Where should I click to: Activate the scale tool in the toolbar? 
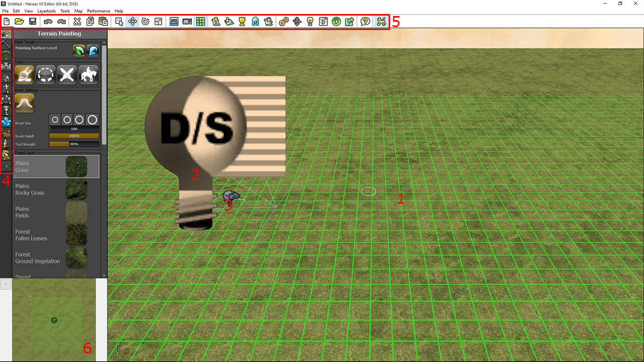tap(158, 22)
